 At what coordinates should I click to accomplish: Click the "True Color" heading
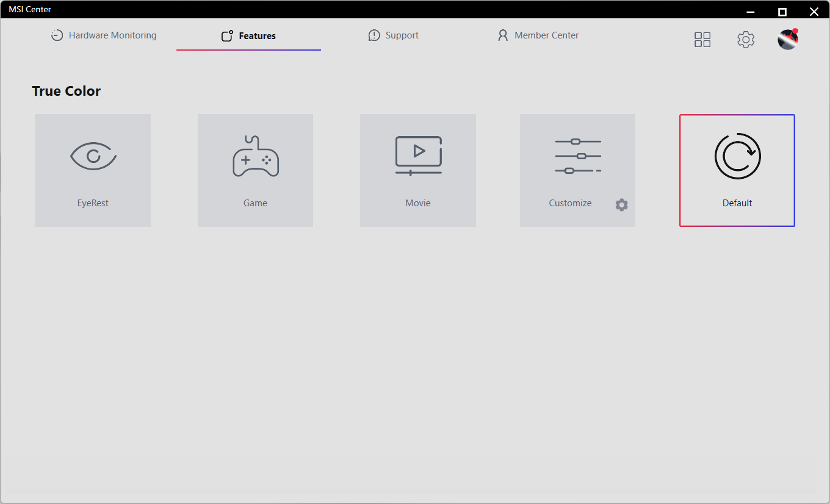(x=67, y=91)
